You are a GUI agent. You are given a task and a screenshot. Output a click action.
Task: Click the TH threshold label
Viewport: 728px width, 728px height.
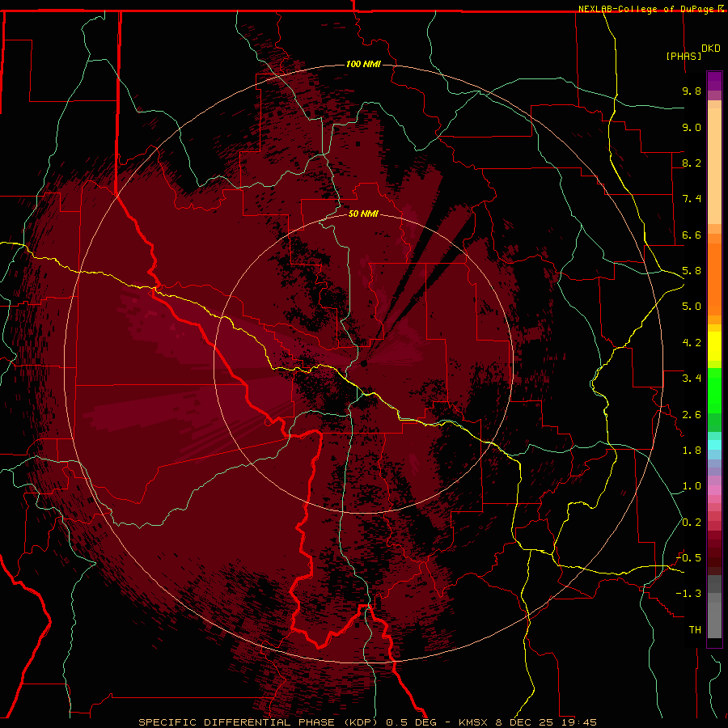[695, 630]
